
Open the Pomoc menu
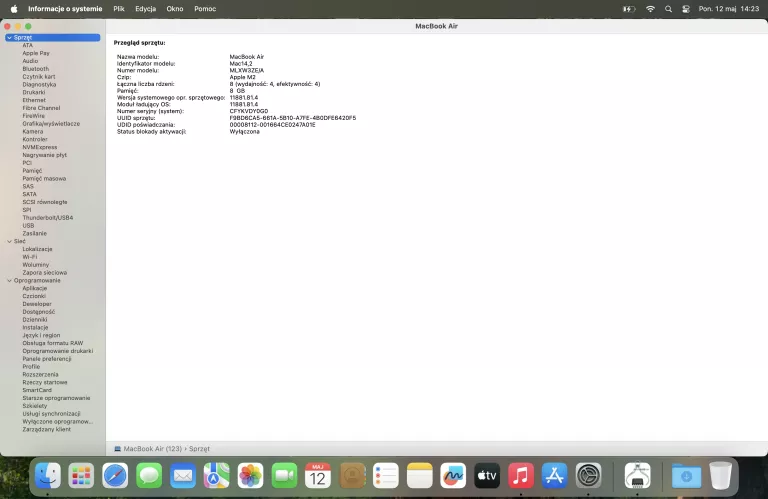point(205,9)
